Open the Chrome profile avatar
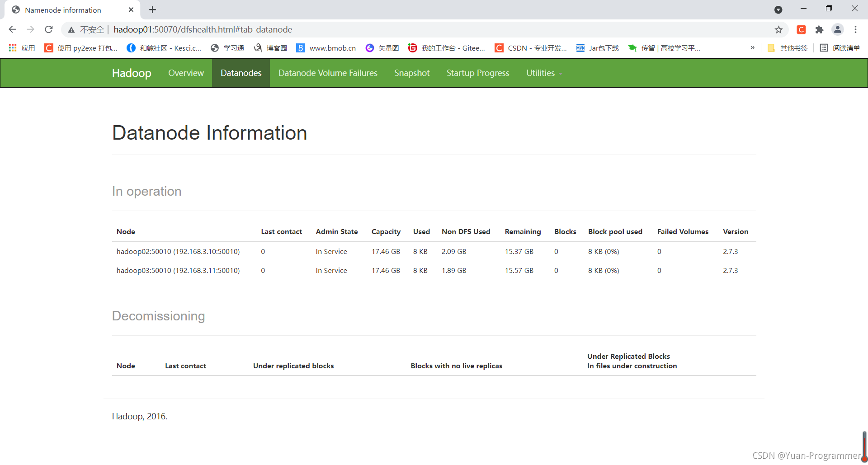The width and height of the screenshot is (868, 465). [x=838, y=29]
